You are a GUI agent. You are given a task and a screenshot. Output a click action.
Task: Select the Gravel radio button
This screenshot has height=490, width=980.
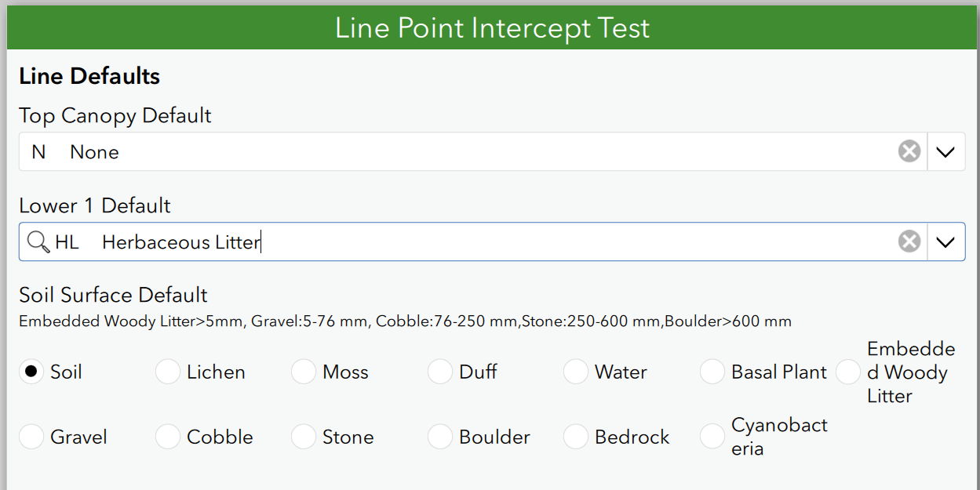(x=31, y=437)
